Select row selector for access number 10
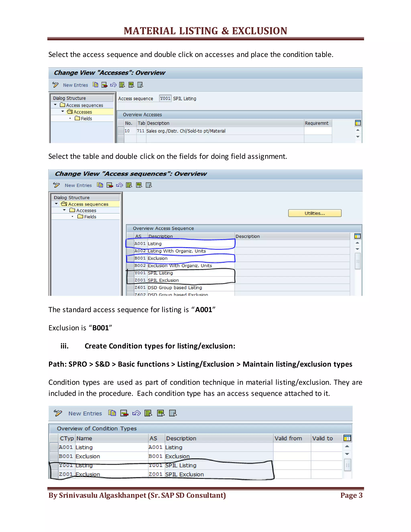411x532 pixels. point(121,131)
